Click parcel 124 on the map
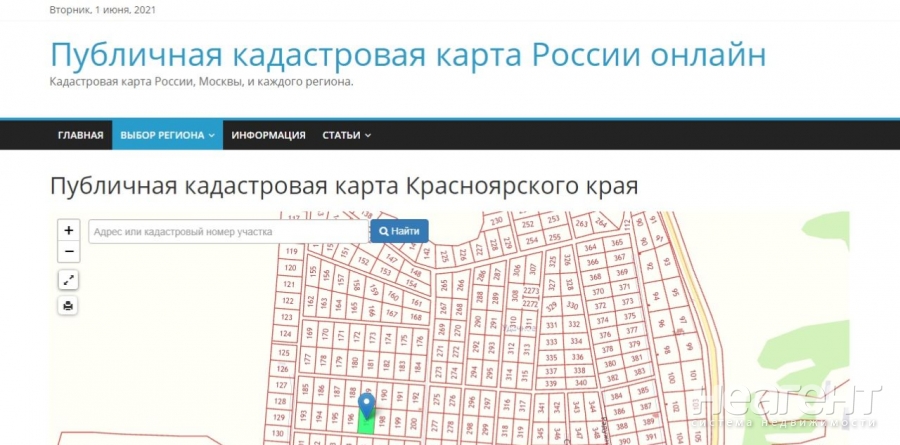The width and height of the screenshot is (900, 445). click(x=288, y=334)
